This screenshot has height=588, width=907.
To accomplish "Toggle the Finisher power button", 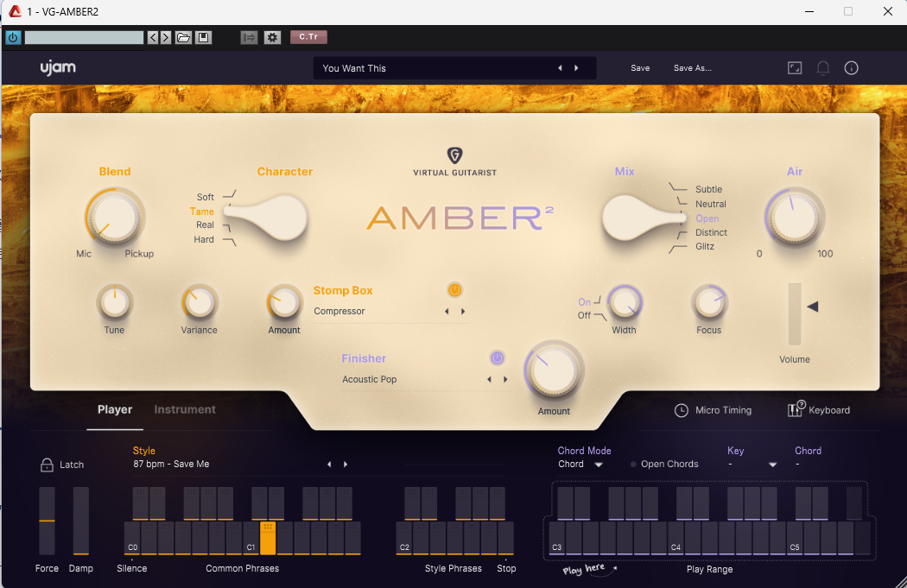I will click(497, 357).
